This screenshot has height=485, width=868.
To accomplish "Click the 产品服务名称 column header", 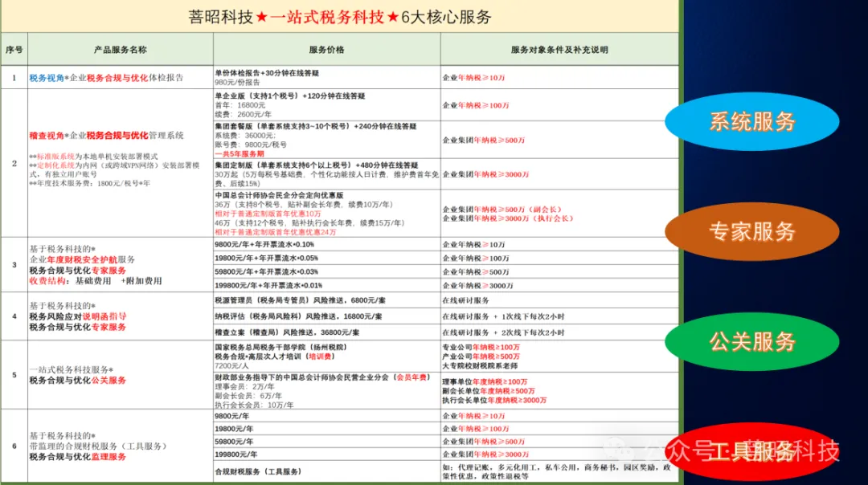I will point(120,49).
